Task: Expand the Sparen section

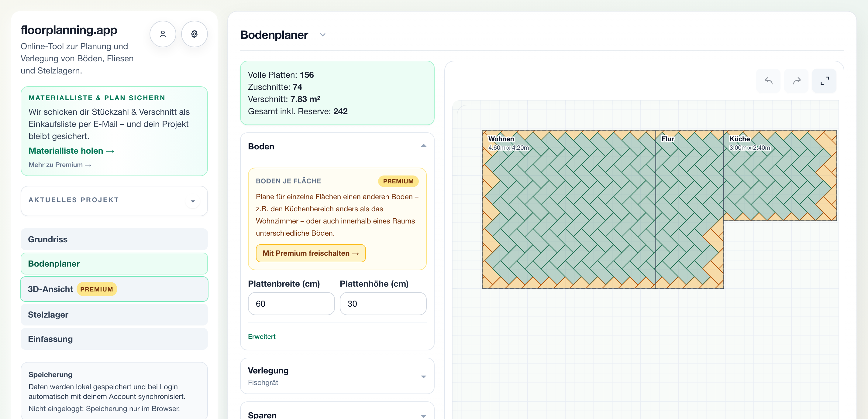Action: [424, 416]
